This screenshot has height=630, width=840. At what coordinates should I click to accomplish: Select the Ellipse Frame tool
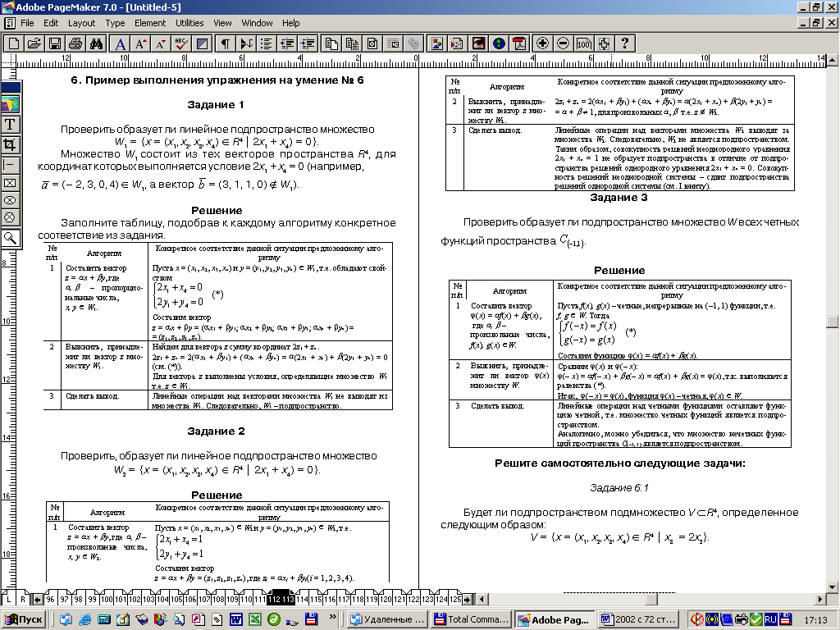click(10, 200)
